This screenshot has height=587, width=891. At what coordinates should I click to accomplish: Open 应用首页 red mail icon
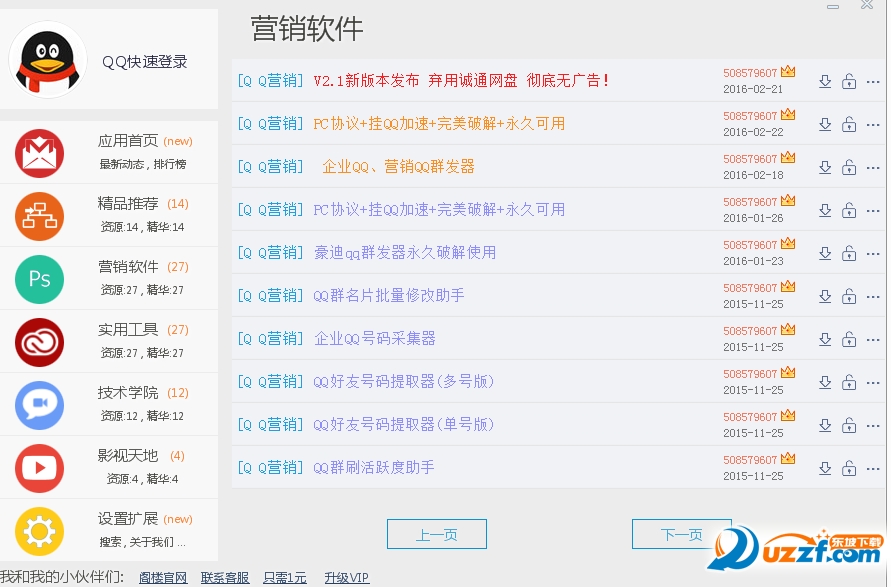pyautogui.click(x=39, y=153)
